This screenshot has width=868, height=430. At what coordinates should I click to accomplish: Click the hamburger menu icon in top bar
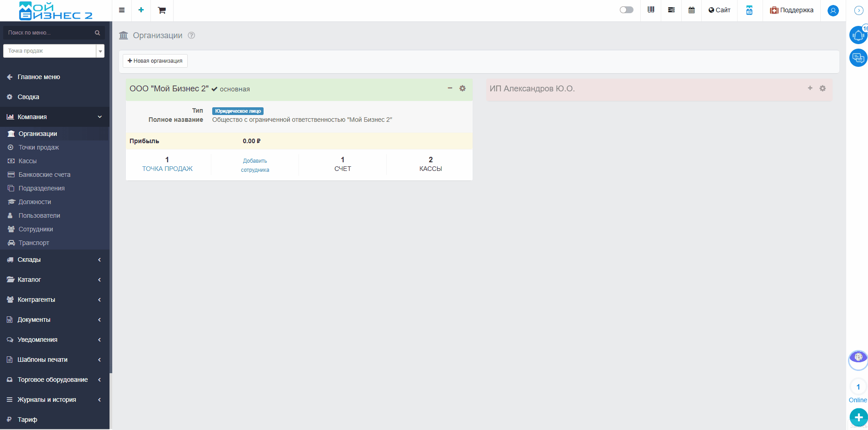point(122,10)
